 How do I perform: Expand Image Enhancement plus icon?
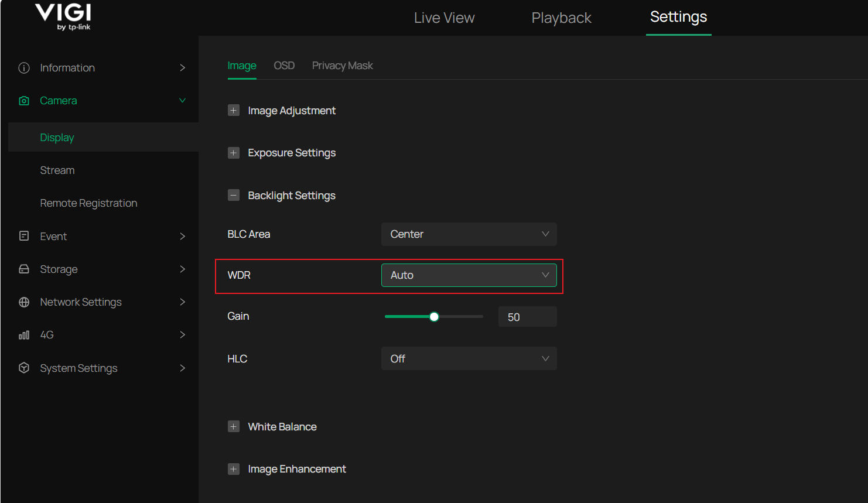(x=234, y=469)
